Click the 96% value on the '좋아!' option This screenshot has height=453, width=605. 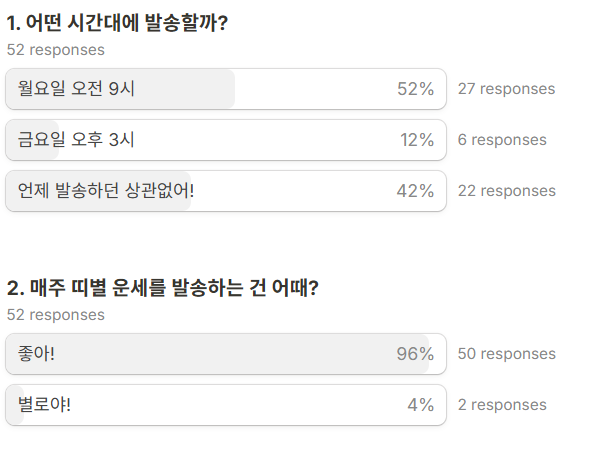415,354
